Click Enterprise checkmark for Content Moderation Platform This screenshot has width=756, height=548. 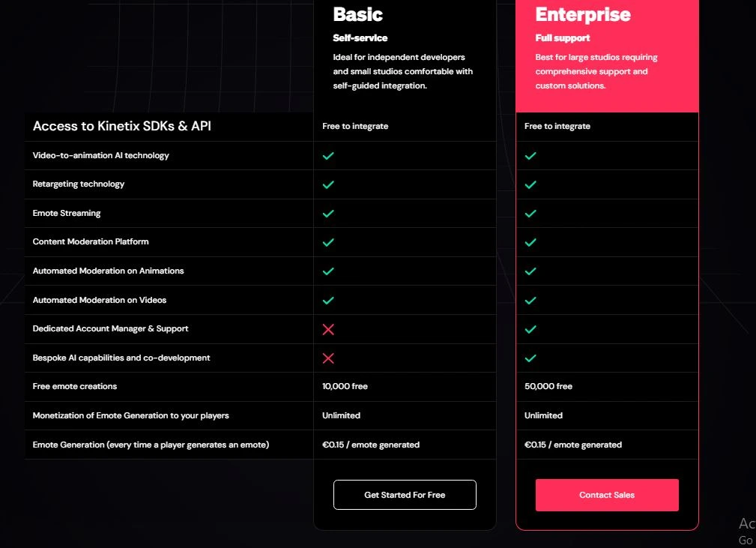pyautogui.click(x=530, y=242)
